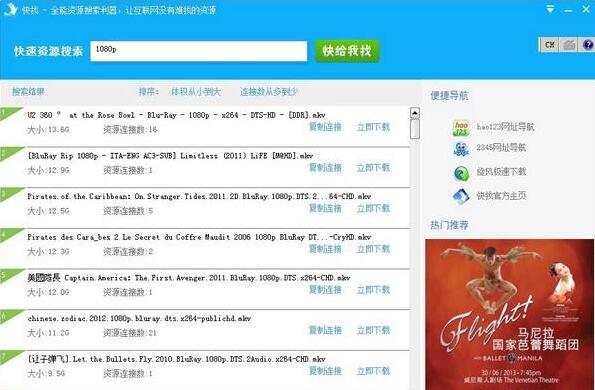Viewport: 595px width, 390px height.
Task: Click the 旋风极速下载 icon
Action: [461, 173]
